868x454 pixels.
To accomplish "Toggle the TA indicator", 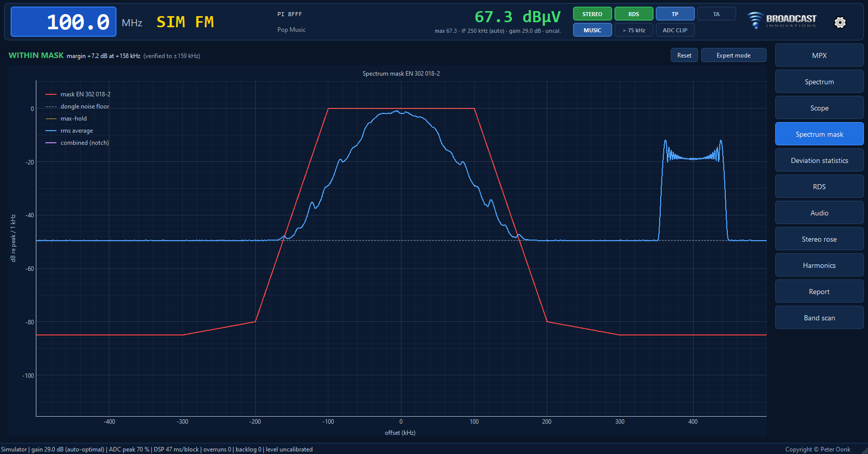I will pos(716,14).
